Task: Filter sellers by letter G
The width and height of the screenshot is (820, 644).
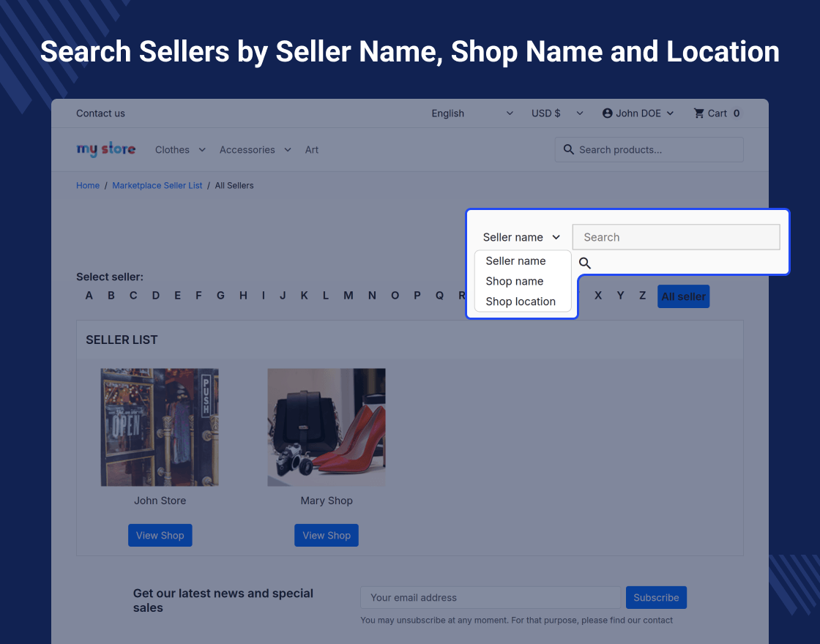Action: 220,296
